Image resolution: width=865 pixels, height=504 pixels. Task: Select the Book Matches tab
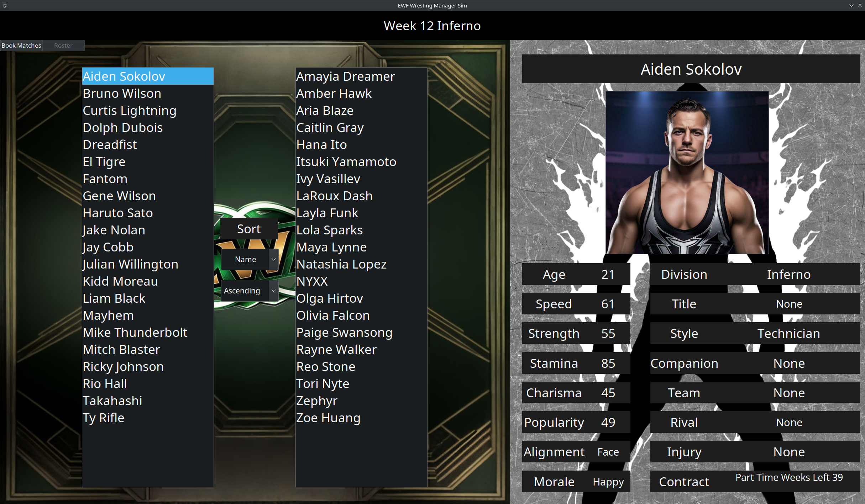21,46
